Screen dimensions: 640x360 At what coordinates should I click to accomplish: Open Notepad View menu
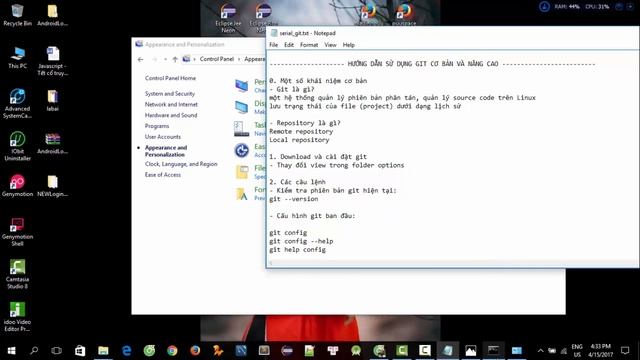(x=330, y=45)
